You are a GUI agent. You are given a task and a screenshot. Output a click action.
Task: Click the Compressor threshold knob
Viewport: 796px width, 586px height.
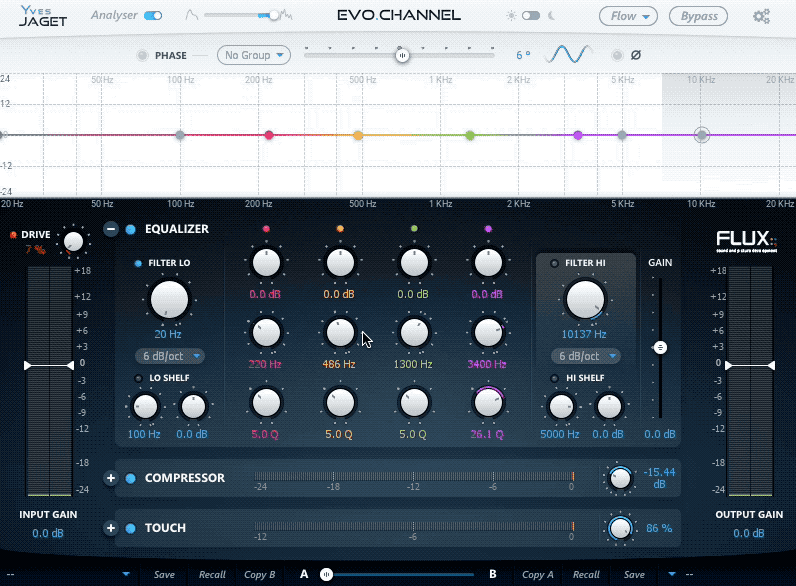pos(620,478)
